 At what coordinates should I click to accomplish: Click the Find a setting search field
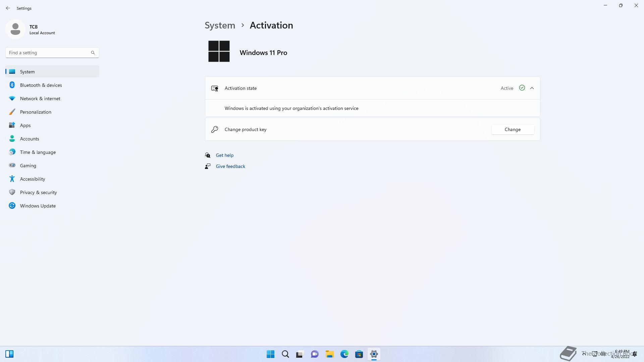pyautogui.click(x=52, y=53)
